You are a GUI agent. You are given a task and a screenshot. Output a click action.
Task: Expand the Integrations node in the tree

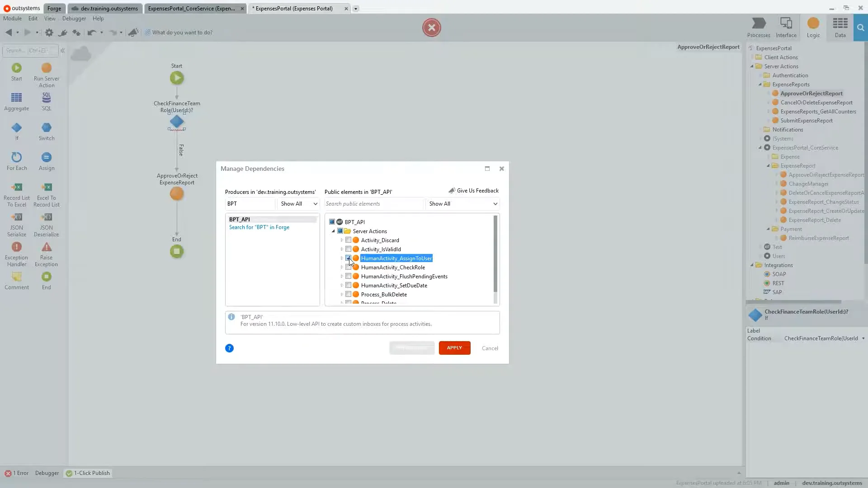752,265
